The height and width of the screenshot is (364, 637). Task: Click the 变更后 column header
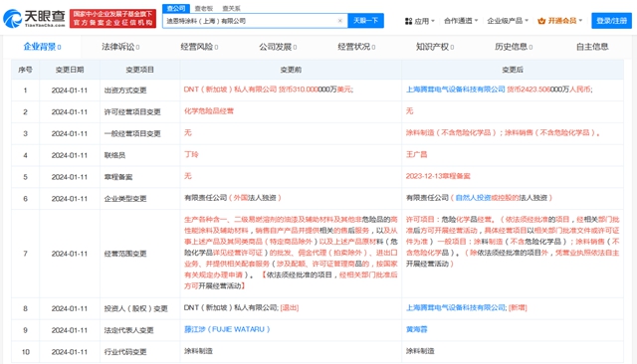[x=513, y=70]
